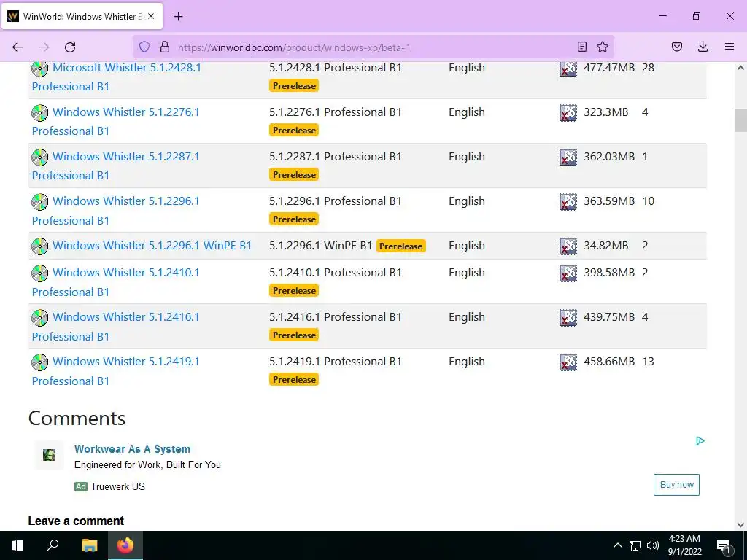Click the disc icon beside Whistler 5.1.2419.1
This screenshot has width=747, height=560.
click(39, 362)
